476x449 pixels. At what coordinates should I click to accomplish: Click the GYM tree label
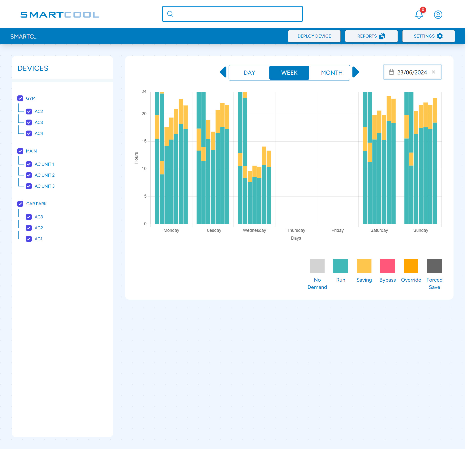pos(31,98)
